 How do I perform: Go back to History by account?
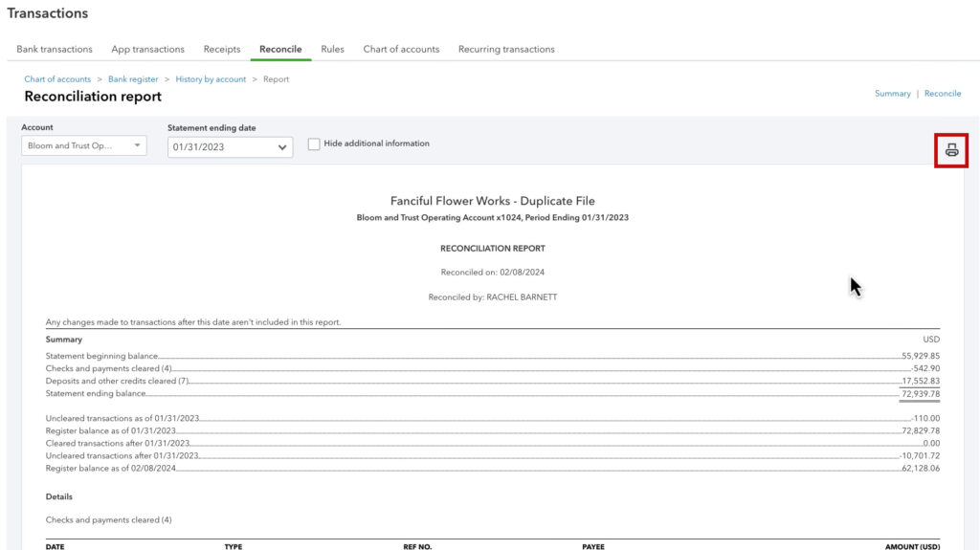211,79
